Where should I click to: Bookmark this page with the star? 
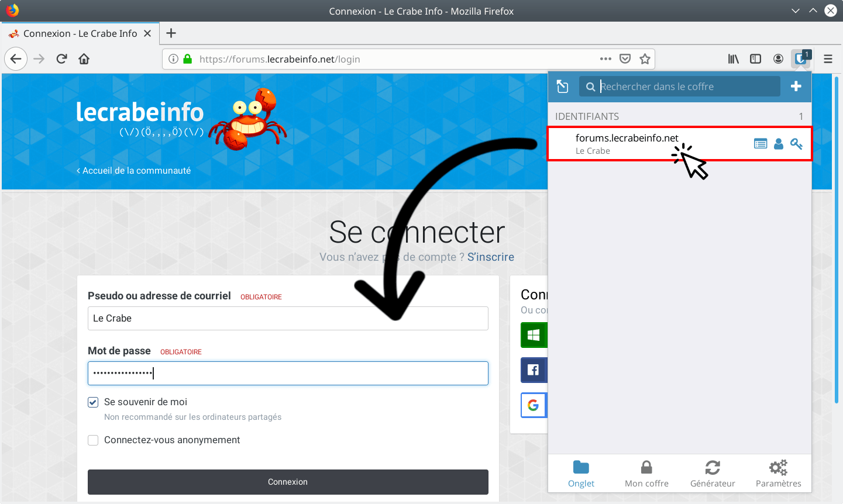(x=645, y=59)
